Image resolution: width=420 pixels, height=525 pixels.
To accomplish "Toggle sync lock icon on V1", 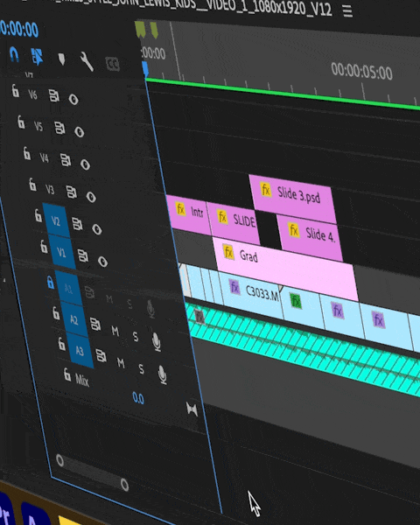I will tap(83, 255).
